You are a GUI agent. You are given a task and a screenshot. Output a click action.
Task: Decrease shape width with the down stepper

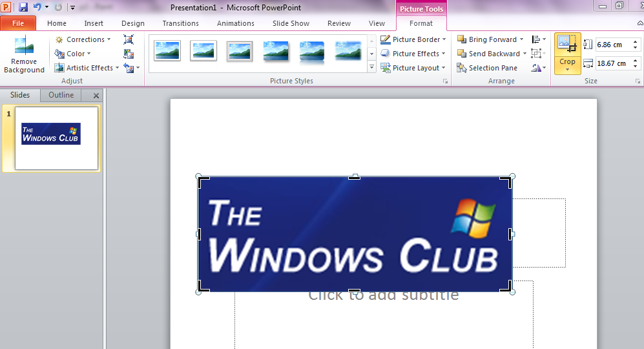point(636,66)
